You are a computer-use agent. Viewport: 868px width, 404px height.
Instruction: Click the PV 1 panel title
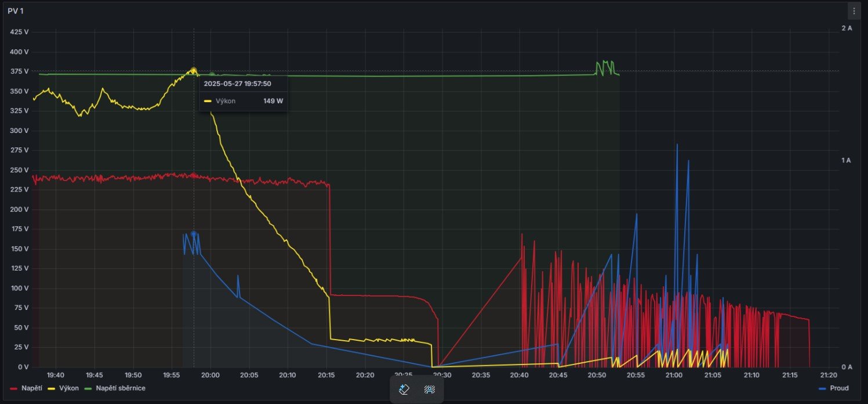(16, 11)
